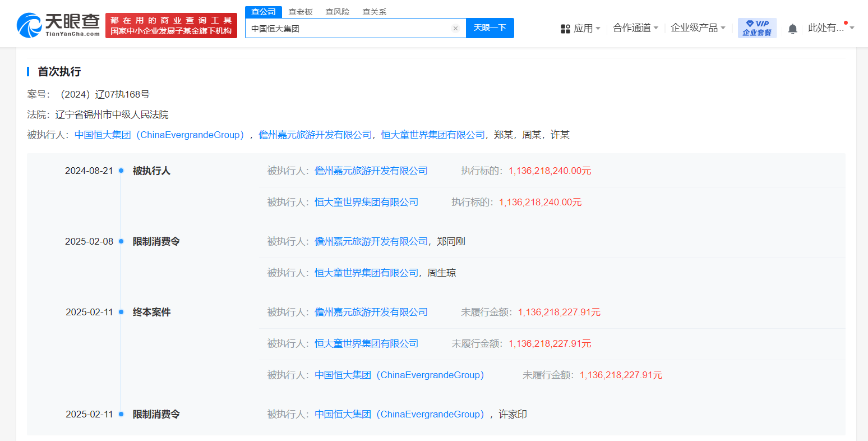This screenshot has width=868, height=441.
Task: Click the 2025-02-08 限制消费令 label
Action: click(156, 241)
